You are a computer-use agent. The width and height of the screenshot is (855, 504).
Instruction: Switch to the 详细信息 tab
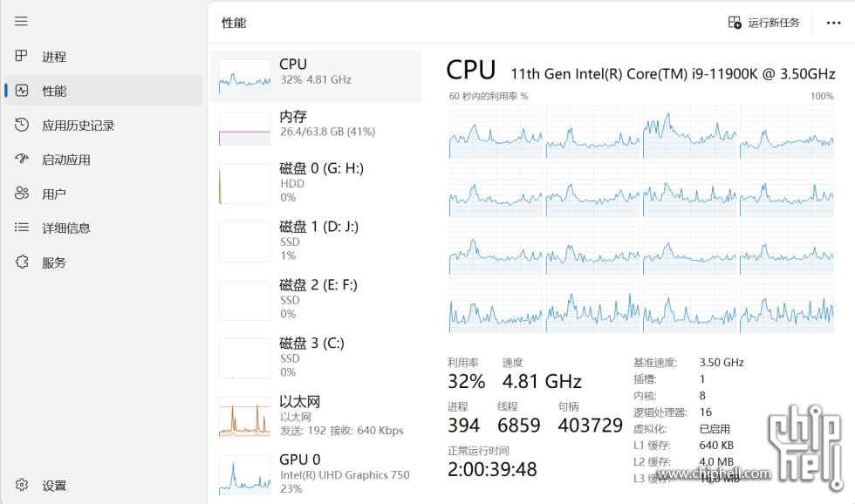point(104,228)
